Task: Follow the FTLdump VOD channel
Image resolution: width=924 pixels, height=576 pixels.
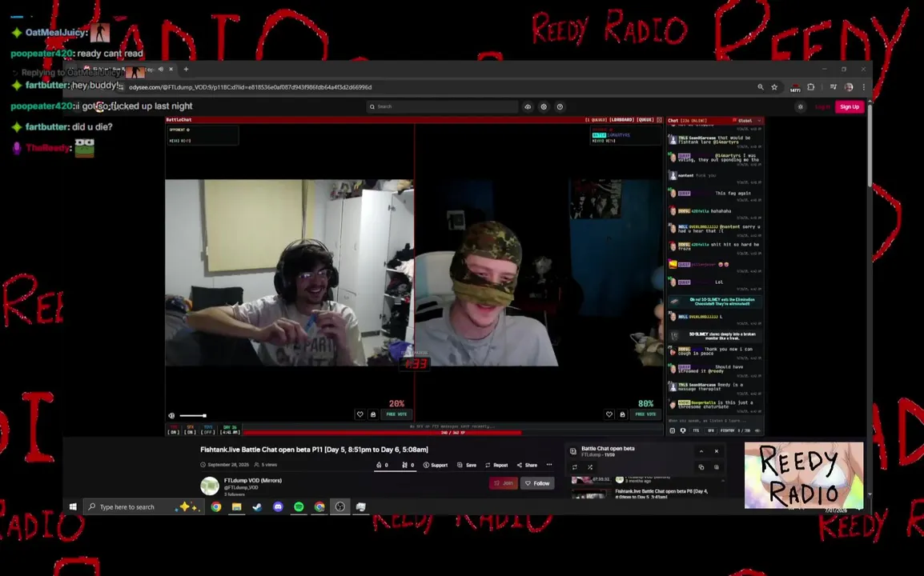Action: (537, 483)
